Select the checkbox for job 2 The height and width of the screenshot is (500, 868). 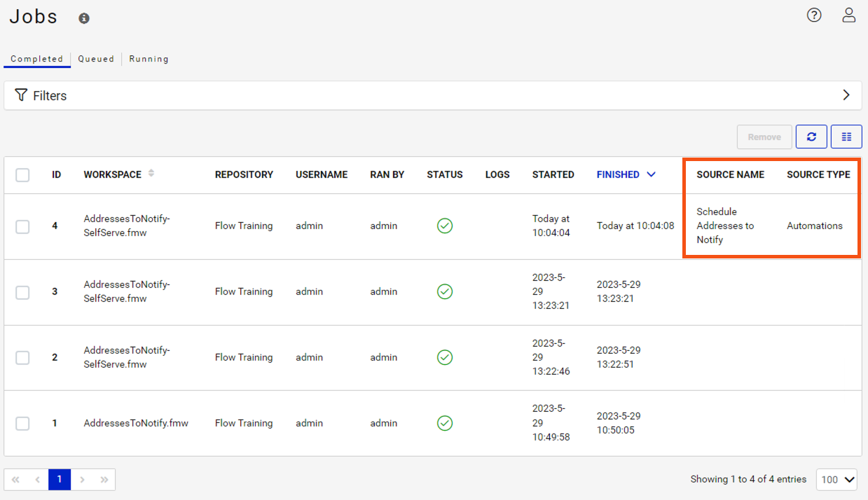point(22,357)
